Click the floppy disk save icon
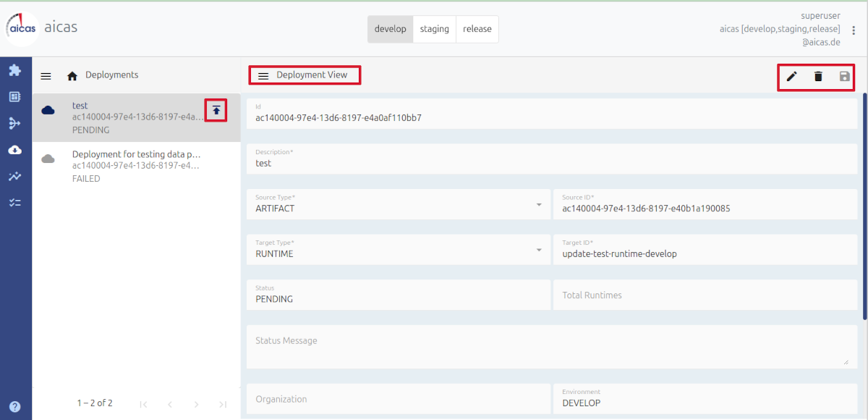 point(844,76)
